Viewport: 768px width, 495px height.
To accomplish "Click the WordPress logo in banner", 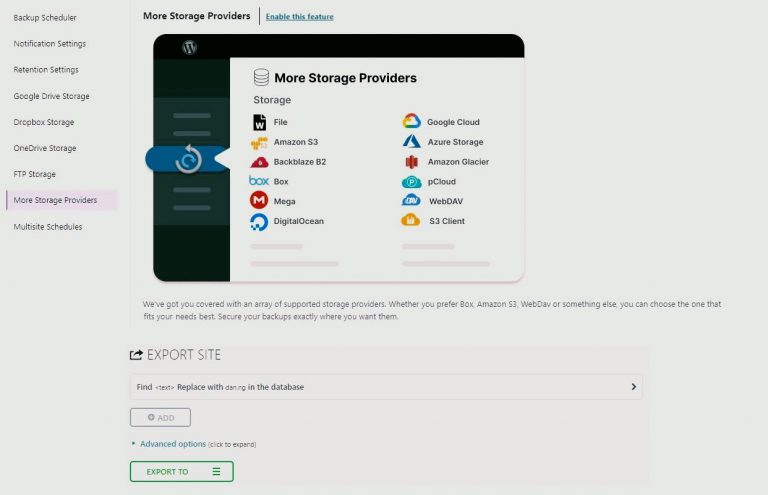I will tap(190, 47).
